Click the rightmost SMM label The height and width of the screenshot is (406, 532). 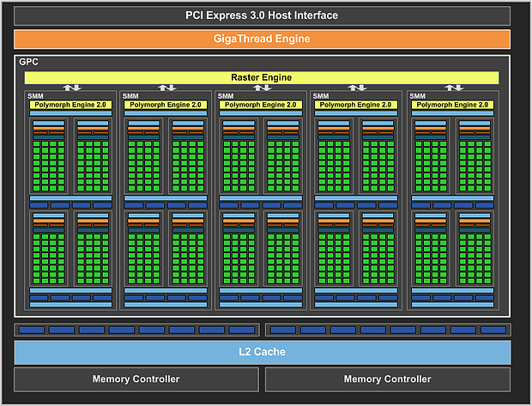tap(417, 96)
